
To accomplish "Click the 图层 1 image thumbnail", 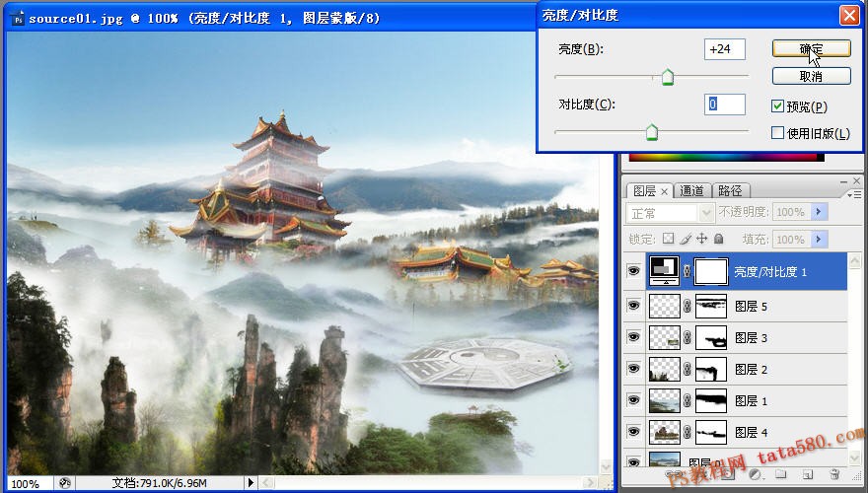I will tap(664, 400).
